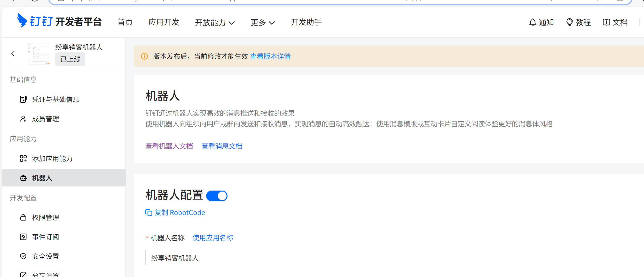This screenshot has width=644, height=277.
Task: Click the 凭证与基础信息 credential icon
Action: click(x=23, y=99)
